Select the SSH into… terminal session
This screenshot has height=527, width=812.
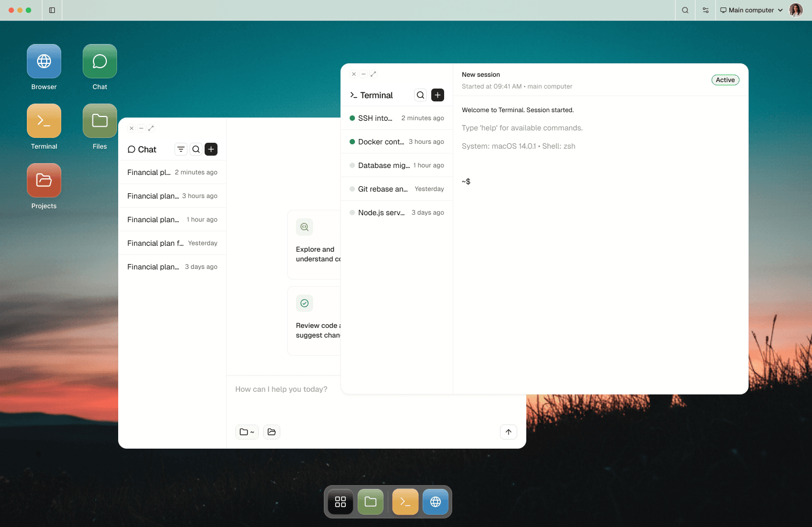[397, 118]
